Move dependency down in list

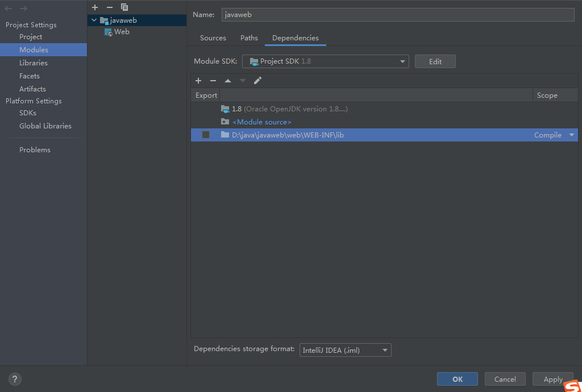point(243,81)
